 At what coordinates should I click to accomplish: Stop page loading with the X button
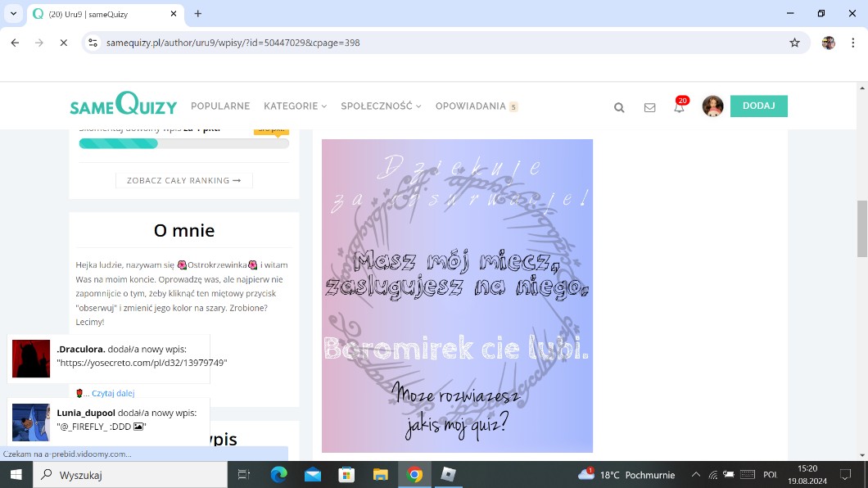(63, 43)
